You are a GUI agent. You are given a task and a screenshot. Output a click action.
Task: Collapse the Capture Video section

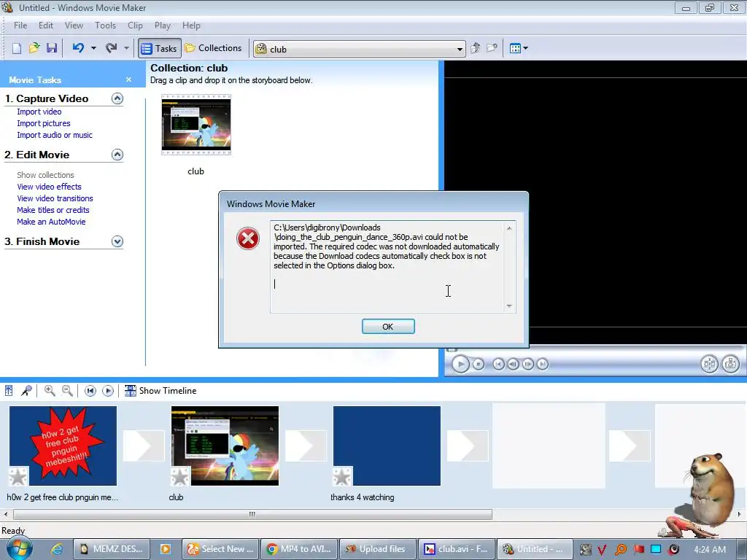[117, 98]
